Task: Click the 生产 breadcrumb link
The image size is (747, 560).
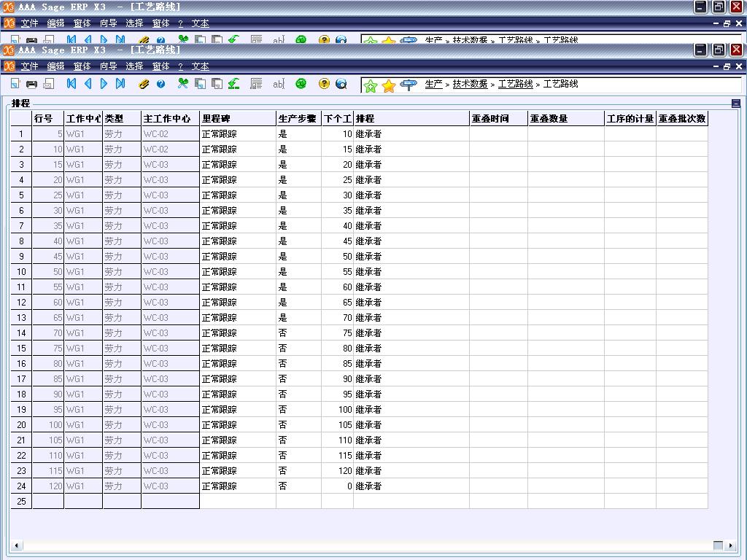Action: coord(433,85)
